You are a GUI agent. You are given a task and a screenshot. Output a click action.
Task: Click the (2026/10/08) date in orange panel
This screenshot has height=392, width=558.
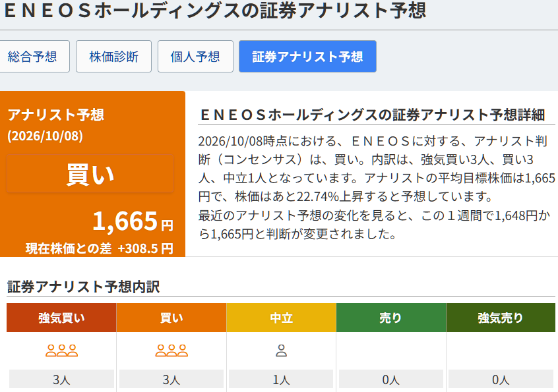coord(46,136)
